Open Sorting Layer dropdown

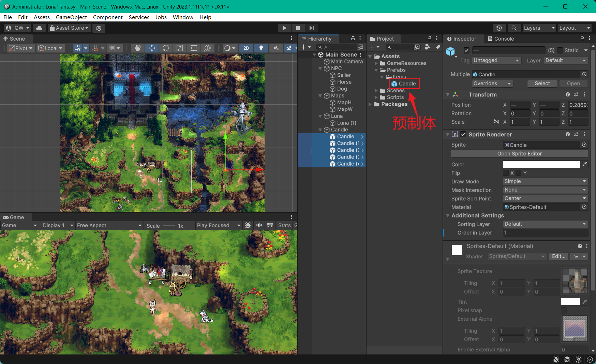pyautogui.click(x=546, y=224)
